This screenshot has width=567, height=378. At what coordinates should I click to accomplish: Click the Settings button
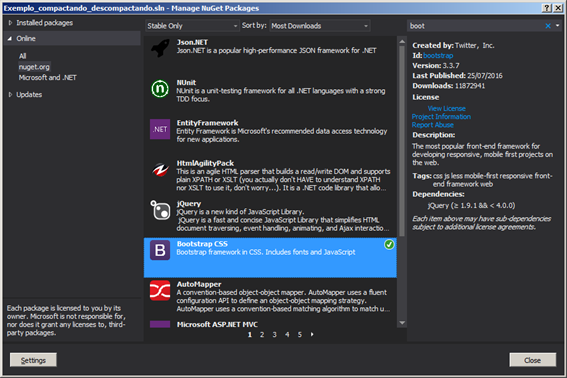(x=33, y=360)
